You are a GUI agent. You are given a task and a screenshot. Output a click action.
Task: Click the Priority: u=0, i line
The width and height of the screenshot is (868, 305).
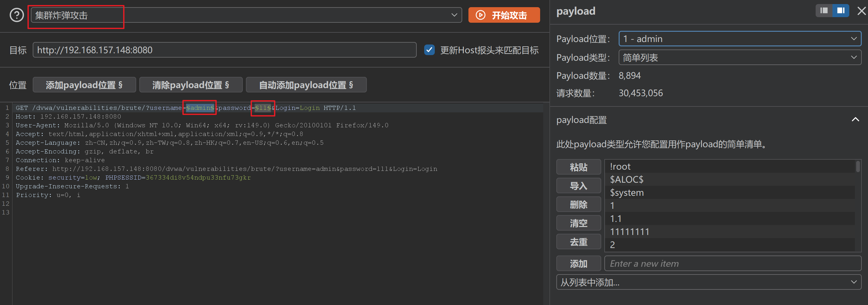tap(48, 195)
